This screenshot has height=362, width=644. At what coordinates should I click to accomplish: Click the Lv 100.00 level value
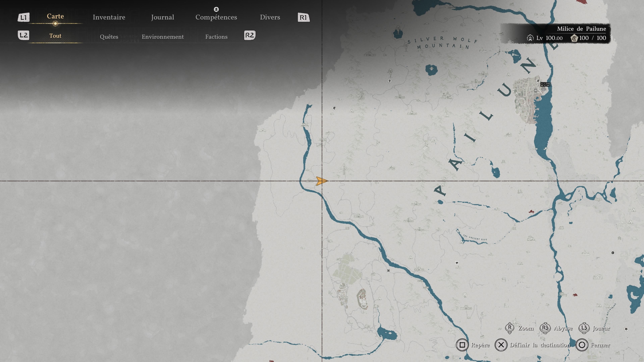tap(550, 38)
